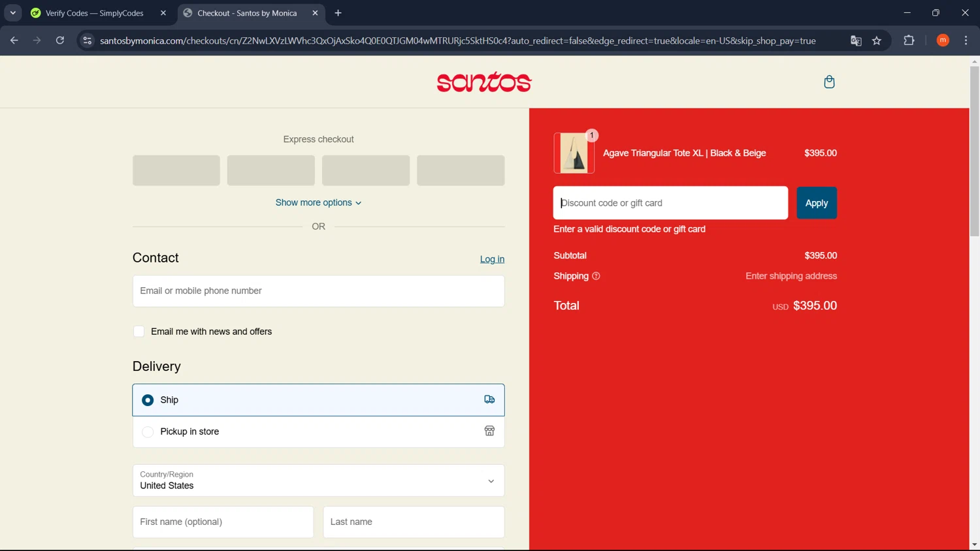This screenshot has width=980, height=551.
Task: Click the browser forward arrow
Action: click(37, 40)
